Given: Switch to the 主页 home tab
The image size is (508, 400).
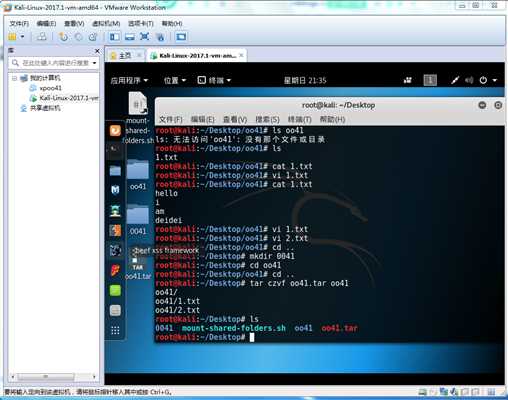Looking at the screenshot, I should coord(125,56).
